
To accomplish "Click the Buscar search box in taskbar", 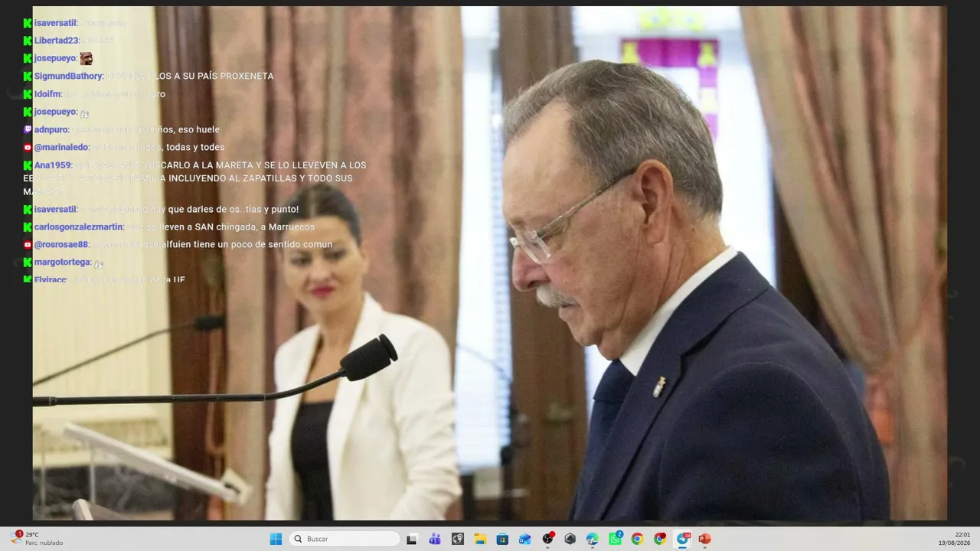I will [x=345, y=539].
